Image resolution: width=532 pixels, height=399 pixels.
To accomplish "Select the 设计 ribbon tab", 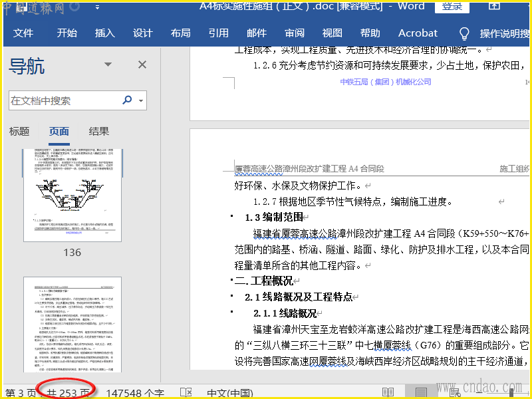I will pos(142,33).
